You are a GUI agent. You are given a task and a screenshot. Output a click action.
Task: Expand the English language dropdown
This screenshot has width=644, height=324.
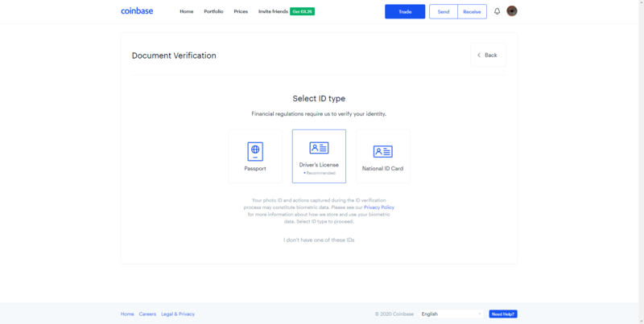pos(452,314)
